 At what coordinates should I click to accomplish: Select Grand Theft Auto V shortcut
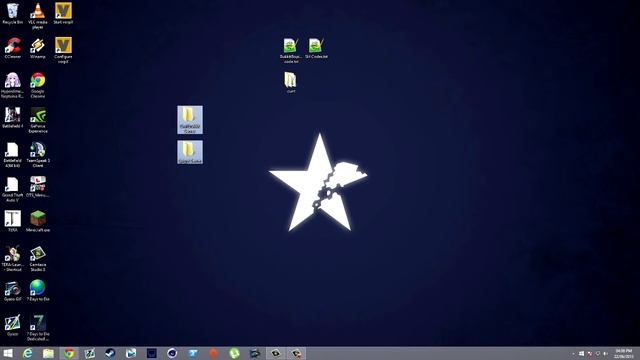coord(13,189)
